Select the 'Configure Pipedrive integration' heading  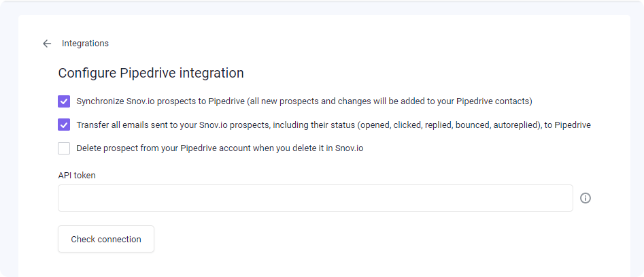151,73
